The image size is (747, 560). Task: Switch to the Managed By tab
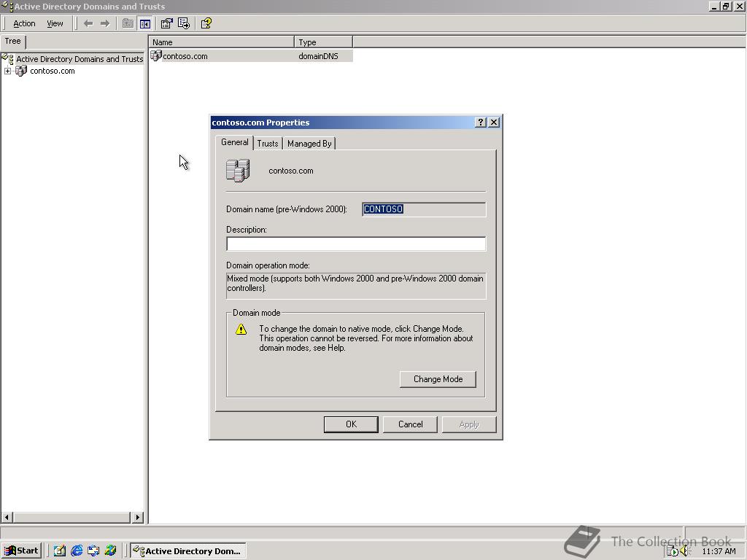click(309, 144)
